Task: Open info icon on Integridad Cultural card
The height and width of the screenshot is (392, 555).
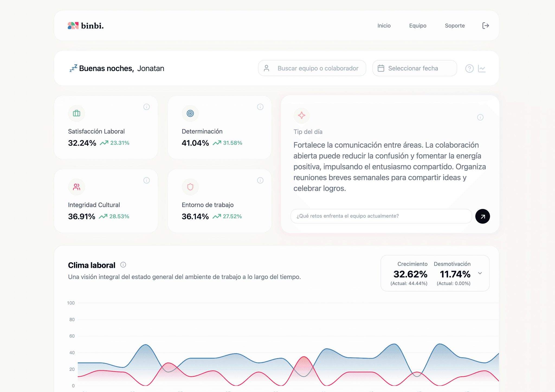Action: point(147,180)
